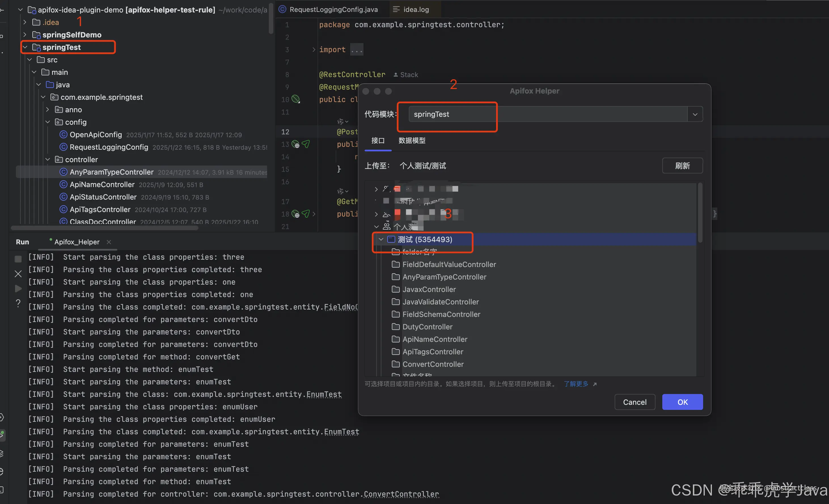The width and height of the screenshot is (829, 504).
Task: Close the Apifox_Helper run tab
Action: coord(109,242)
